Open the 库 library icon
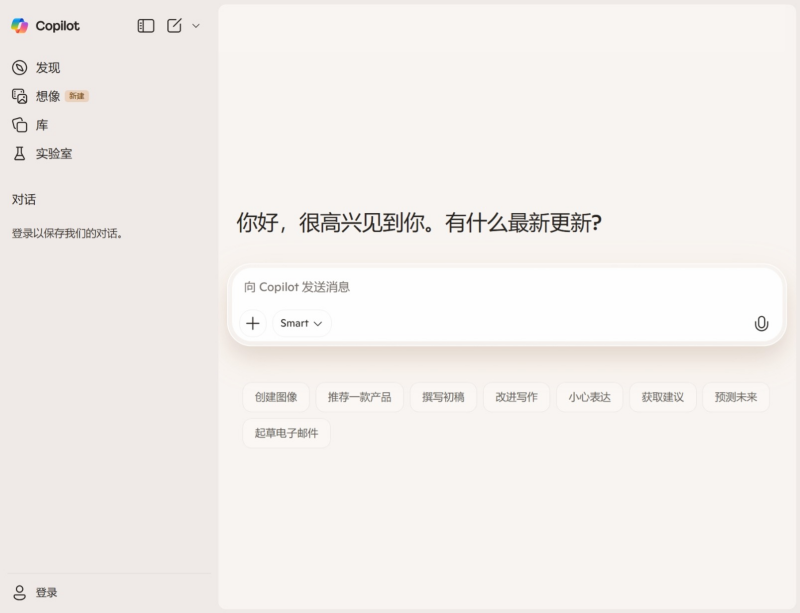800x613 pixels. [x=19, y=125]
